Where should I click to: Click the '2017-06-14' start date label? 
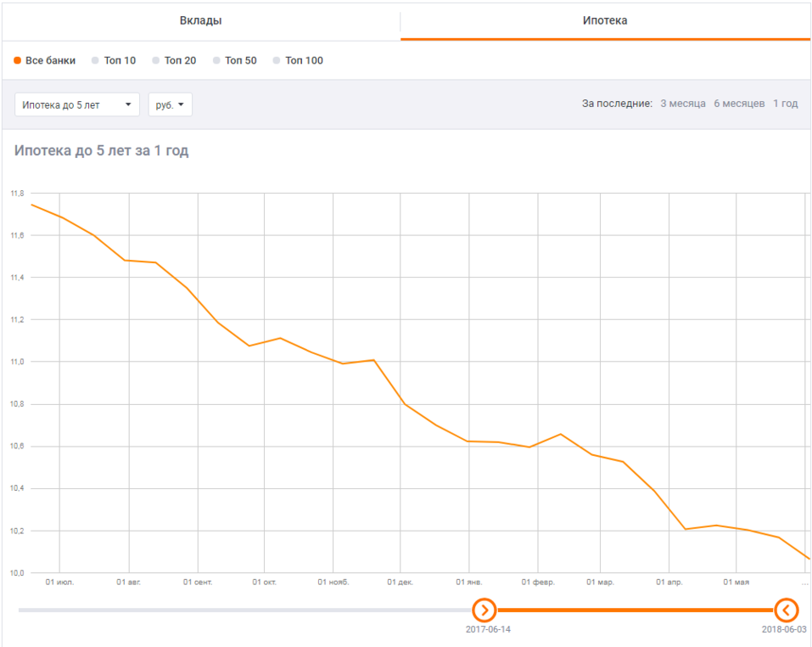488,630
